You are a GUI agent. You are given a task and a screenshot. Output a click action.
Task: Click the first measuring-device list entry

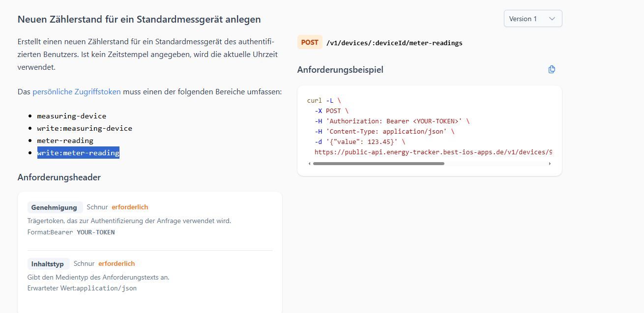tap(71, 116)
